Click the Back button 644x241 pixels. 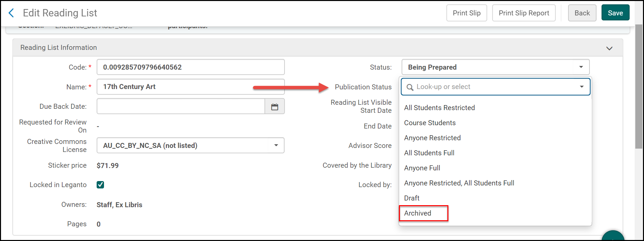582,13
